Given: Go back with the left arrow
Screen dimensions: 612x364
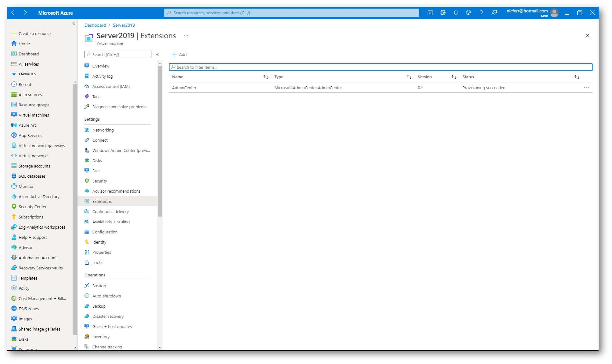Looking at the screenshot, I should [13, 13].
